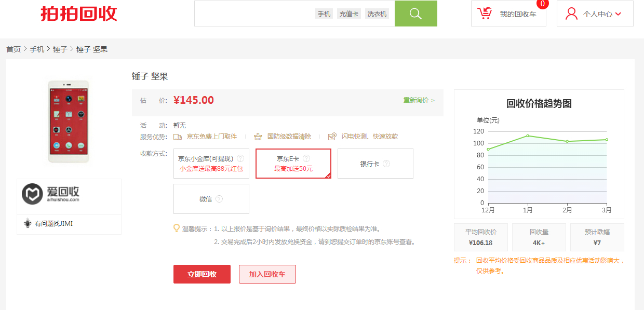Click the JIMI robot assistant icon
Image resolution: width=644 pixels, height=310 pixels.
click(x=28, y=224)
